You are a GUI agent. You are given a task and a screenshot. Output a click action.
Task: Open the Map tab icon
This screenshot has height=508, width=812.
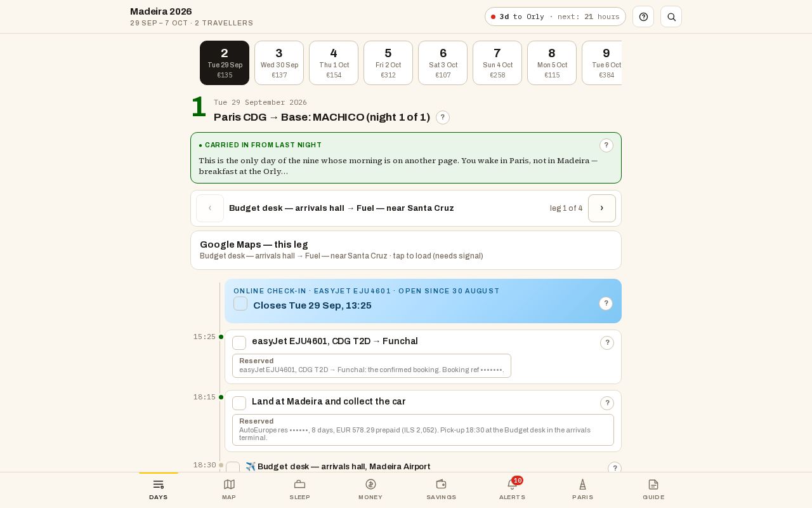[x=229, y=490]
